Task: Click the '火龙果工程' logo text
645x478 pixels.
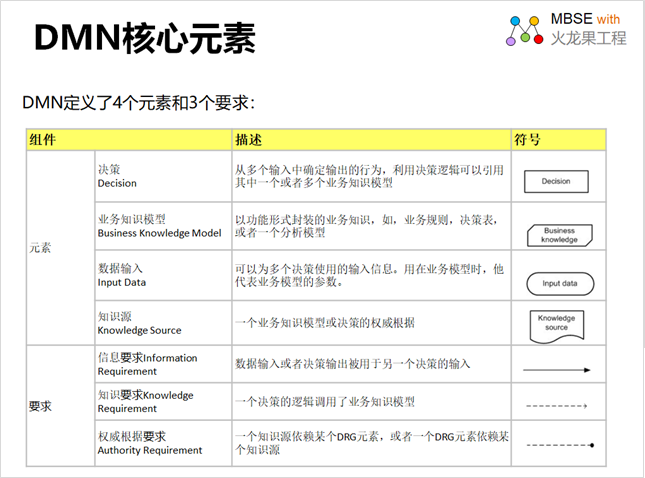Action: [x=588, y=38]
